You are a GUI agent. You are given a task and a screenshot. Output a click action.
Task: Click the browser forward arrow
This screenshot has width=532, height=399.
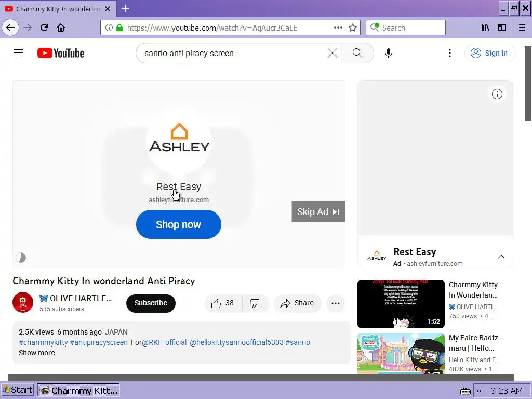[28, 28]
